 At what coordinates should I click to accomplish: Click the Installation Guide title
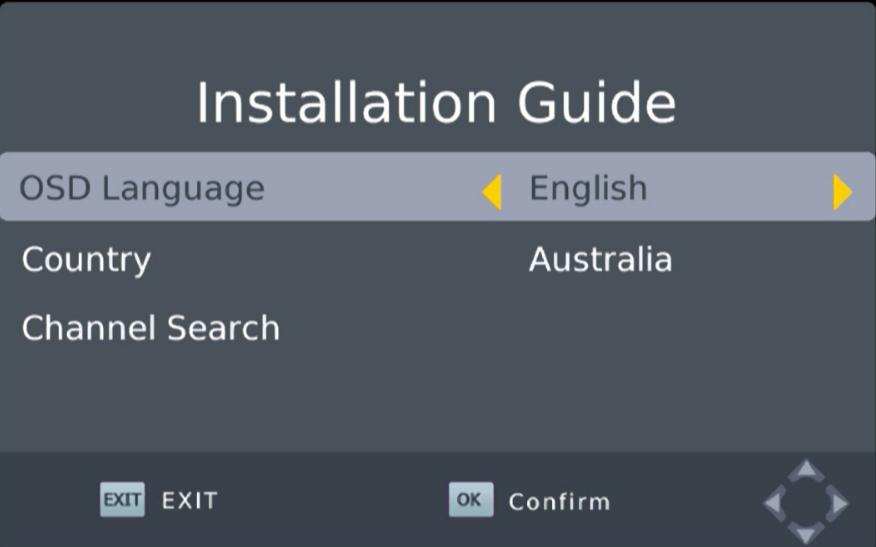click(x=436, y=103)
